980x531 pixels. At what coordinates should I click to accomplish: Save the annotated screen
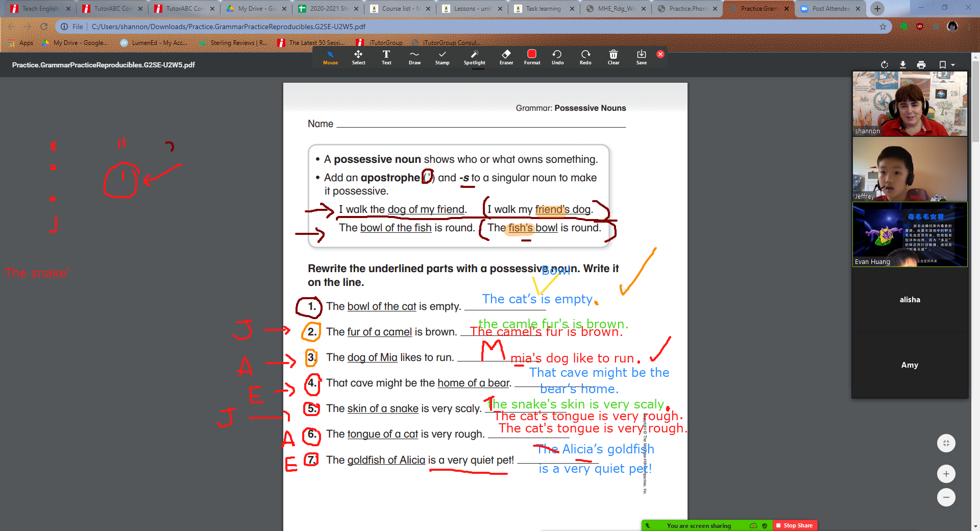[x=642, y=57]
